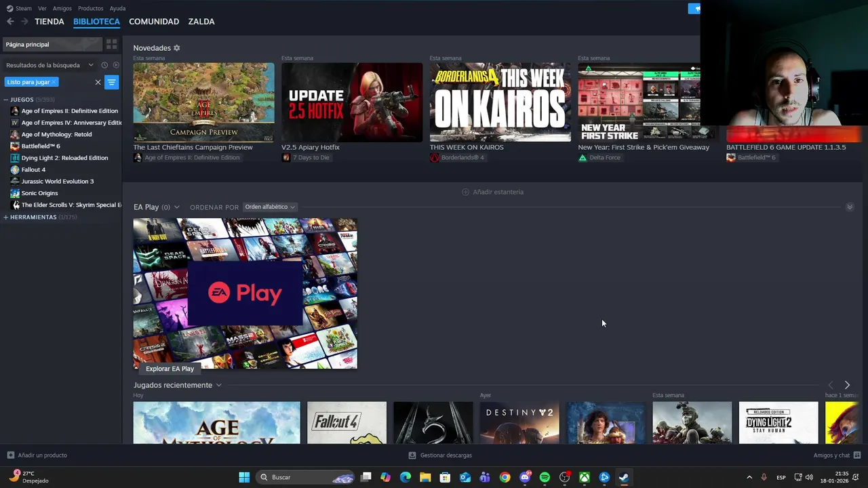Switch to grid view of collections

click(x=112, y=44)
